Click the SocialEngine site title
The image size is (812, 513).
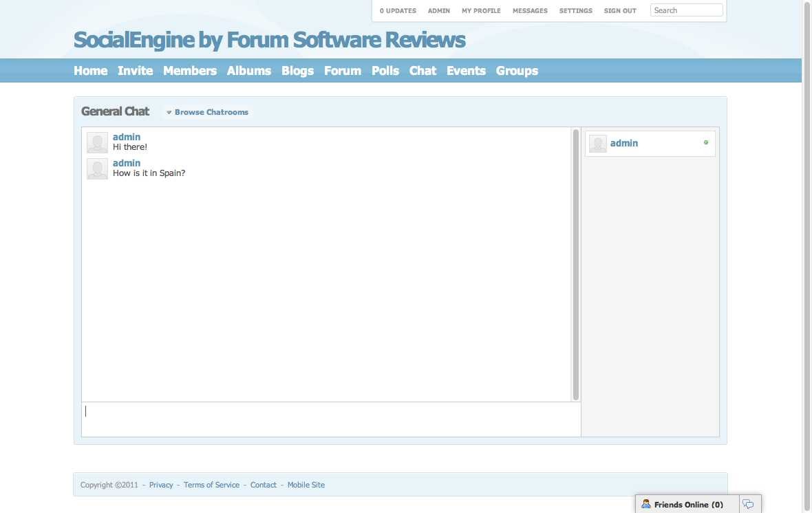tap(269, 40)
